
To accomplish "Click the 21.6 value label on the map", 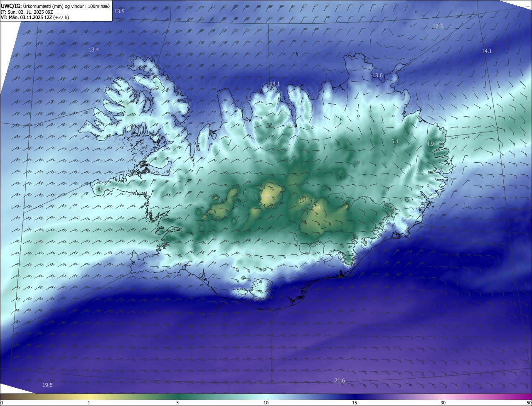I will point(340,381).
